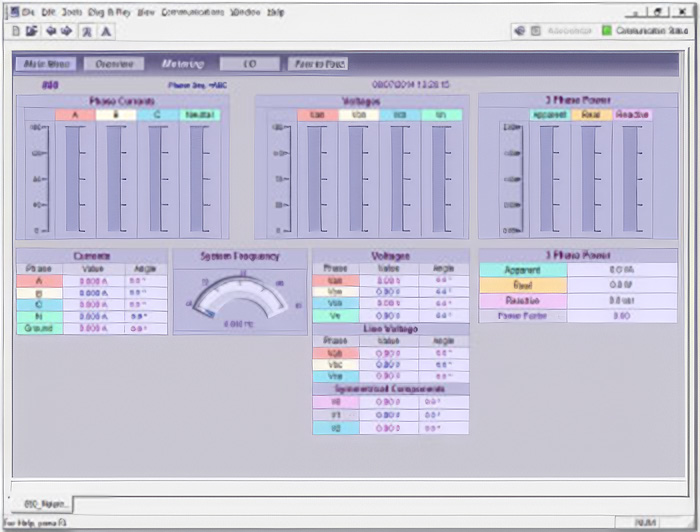
Task: Open the Window menu
Action: tap(245, 12)
